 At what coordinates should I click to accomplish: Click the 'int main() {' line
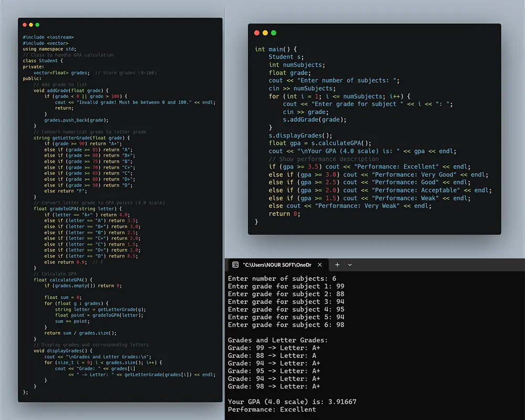(276, 49)
